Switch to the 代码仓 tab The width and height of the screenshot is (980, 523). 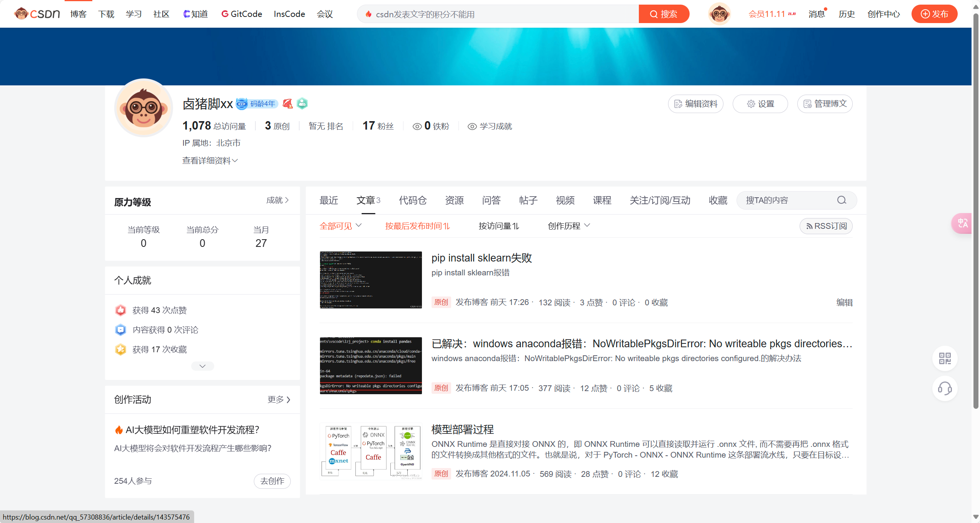tap(412, 200)
